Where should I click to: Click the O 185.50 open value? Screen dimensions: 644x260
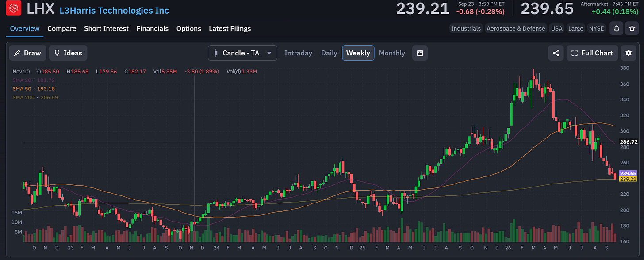click(48, 71)
